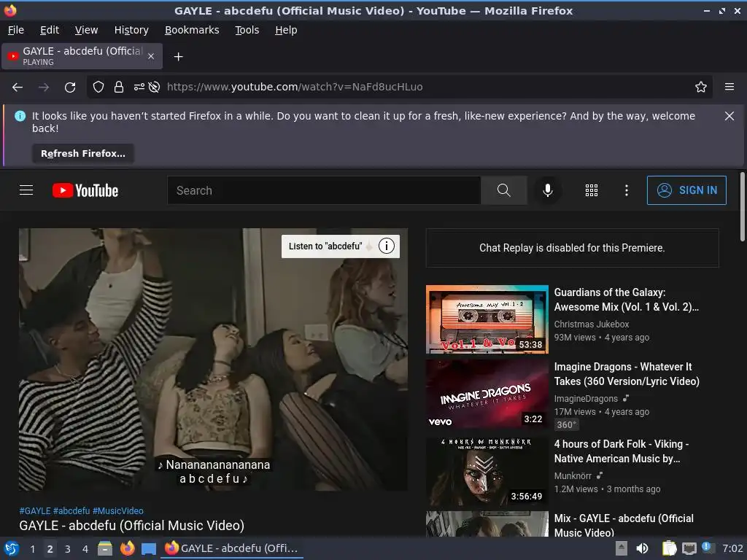Open the Tools menu
Image resolution: width=747 pixels, height=560 pixels.
click(x=247, y=30)
